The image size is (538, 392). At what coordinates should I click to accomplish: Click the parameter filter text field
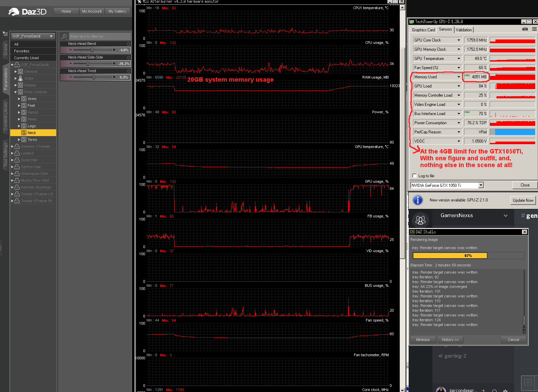[x=100, y=36]
